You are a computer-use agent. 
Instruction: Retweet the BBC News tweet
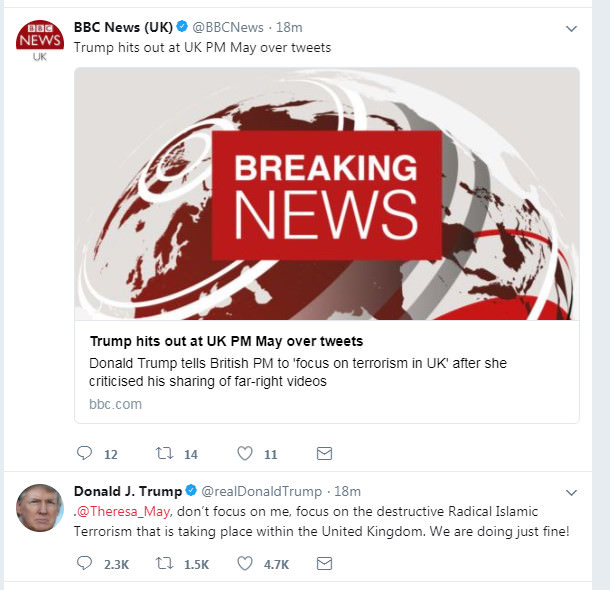click(x=165, y=453)
